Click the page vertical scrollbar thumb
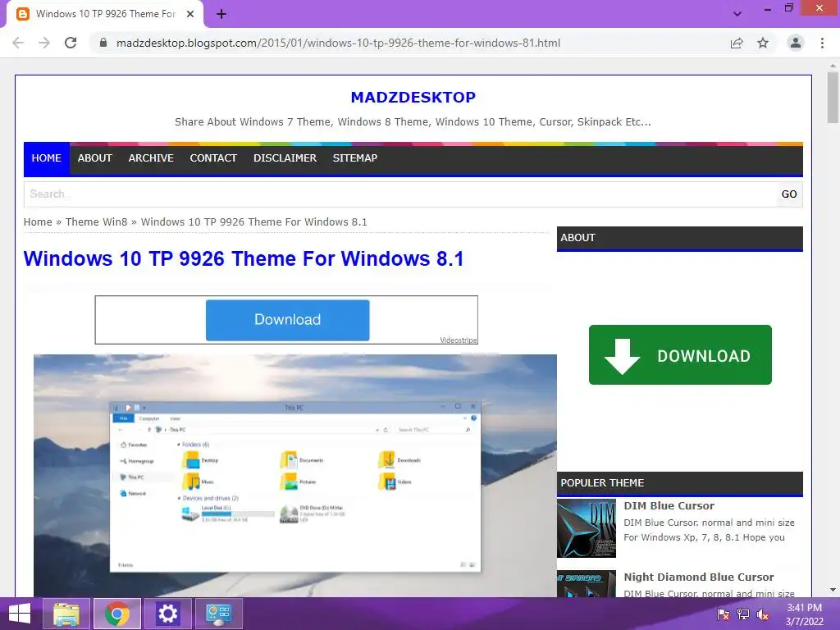This screenshot has height=630, width=840. coord(833,98)
